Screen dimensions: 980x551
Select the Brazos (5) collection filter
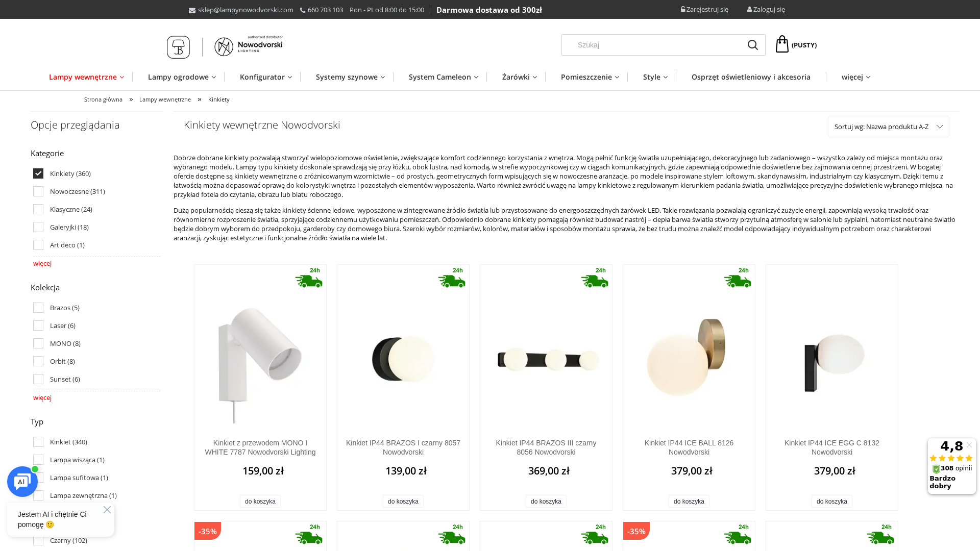(x=38, y=308)
